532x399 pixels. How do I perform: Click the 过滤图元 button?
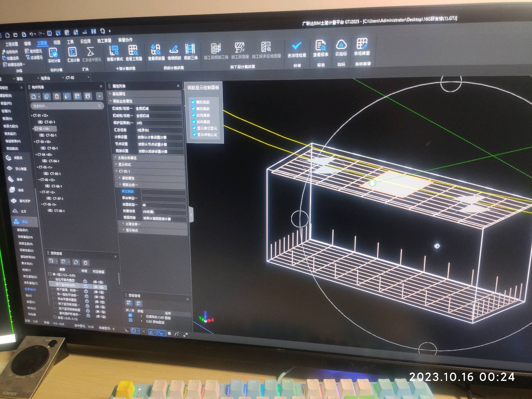pyautogui.click(x=34, y=58)
